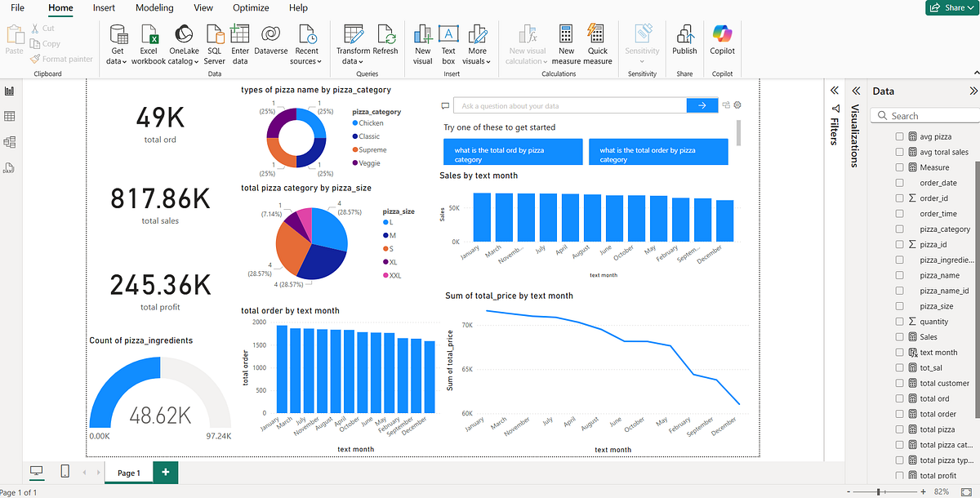Viewport: 980px width, 498px height.
Task: Switch to the Modeling ribbon tab
Action: point(154,8)
